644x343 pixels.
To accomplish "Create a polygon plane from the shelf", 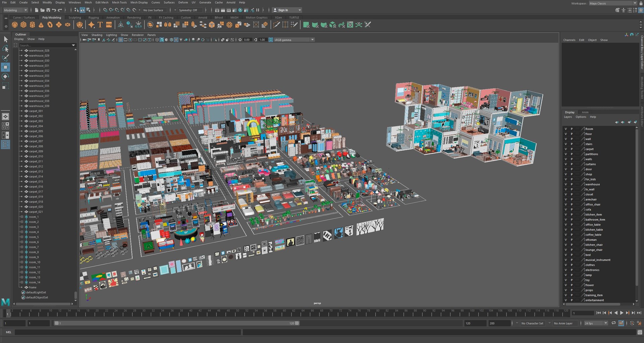I will pyautogui.click(x=59, y=25).
